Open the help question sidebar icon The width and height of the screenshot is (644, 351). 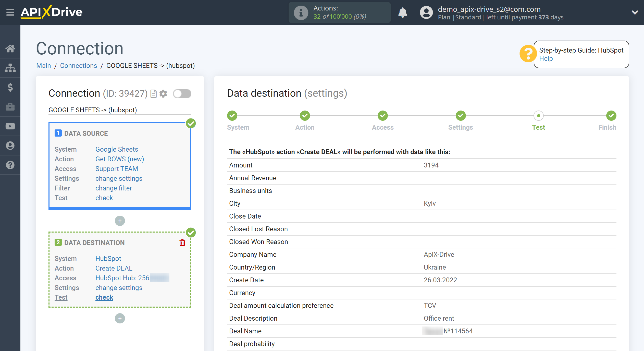pos(10,165)
